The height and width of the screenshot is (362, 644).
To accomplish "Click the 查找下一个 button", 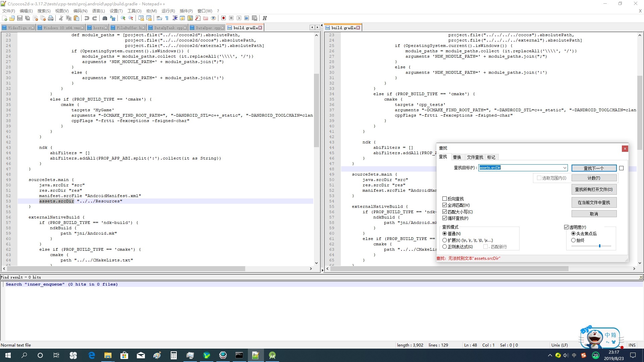I will tap(594, 168).
